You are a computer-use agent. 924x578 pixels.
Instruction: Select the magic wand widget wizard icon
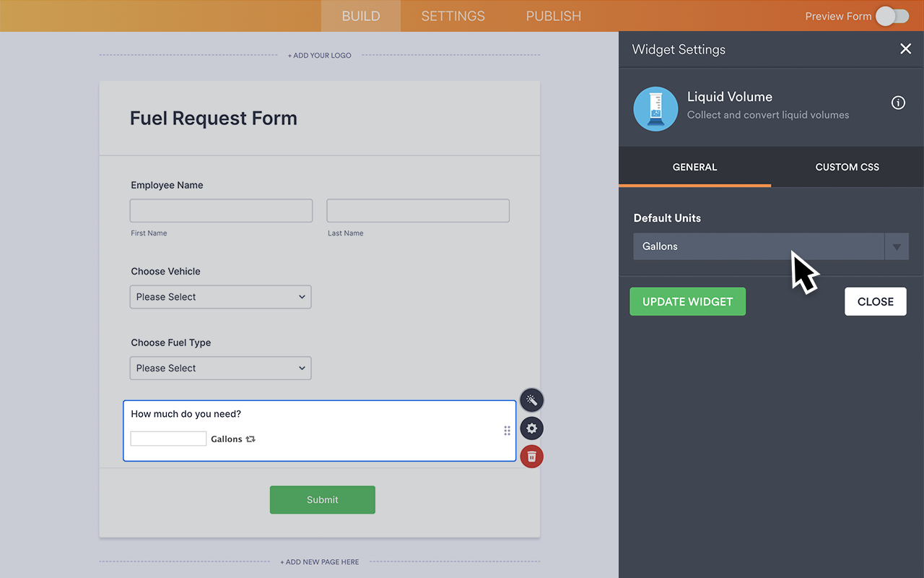click(532, 400)
